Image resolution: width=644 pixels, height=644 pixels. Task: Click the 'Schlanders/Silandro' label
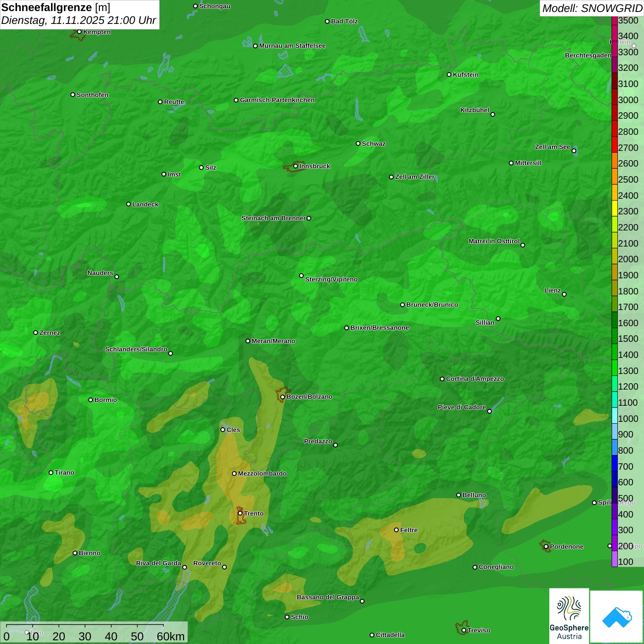(137, 349)
